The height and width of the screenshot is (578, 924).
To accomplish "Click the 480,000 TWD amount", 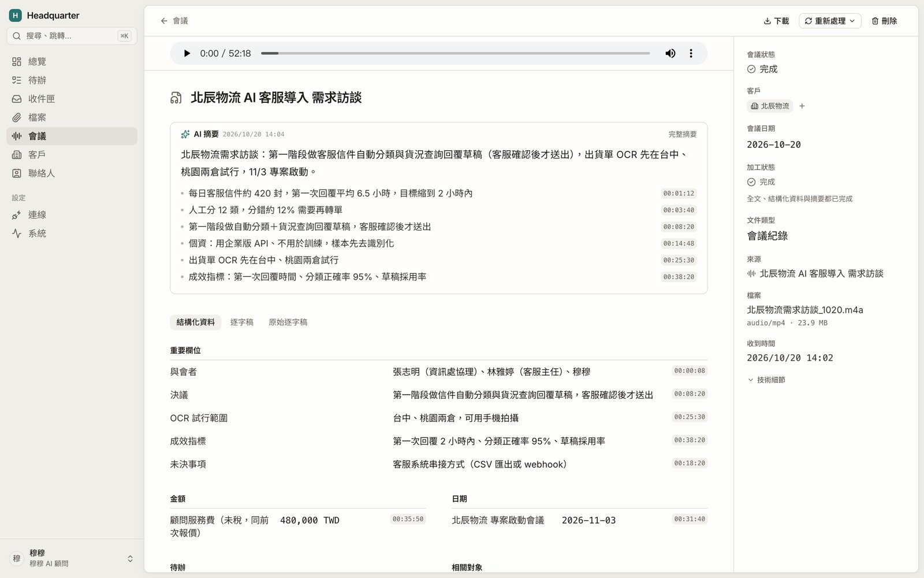I will coord(310,520).
